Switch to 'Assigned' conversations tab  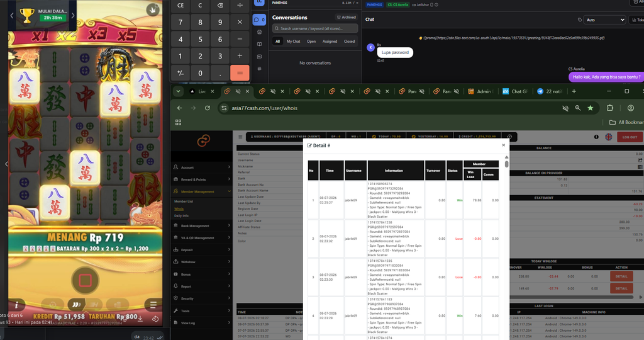tap(330, 41)
